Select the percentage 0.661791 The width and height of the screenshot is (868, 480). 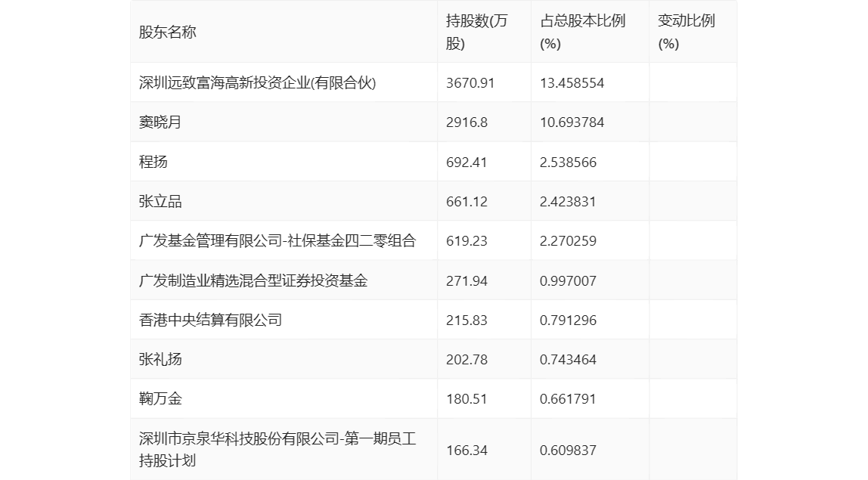pyautogui.click(x=568, y=398)
